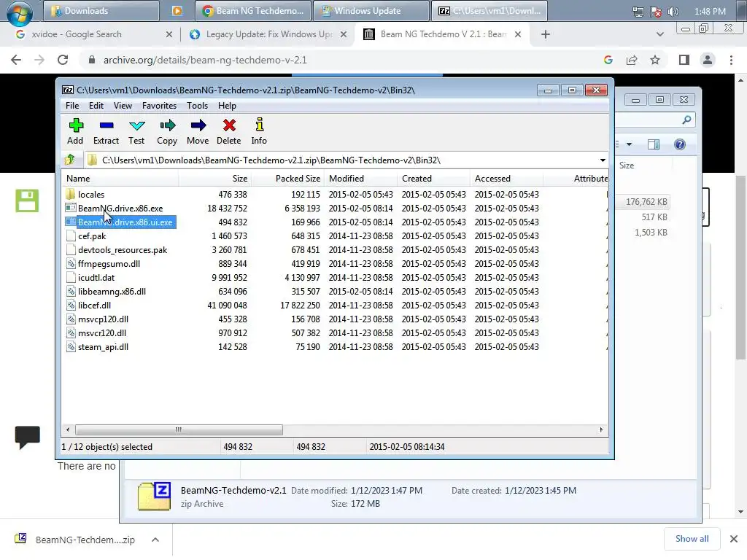Click the Copy toolbar icon
The height and width of the screenshot is (560, 747).
coord(167,131)
